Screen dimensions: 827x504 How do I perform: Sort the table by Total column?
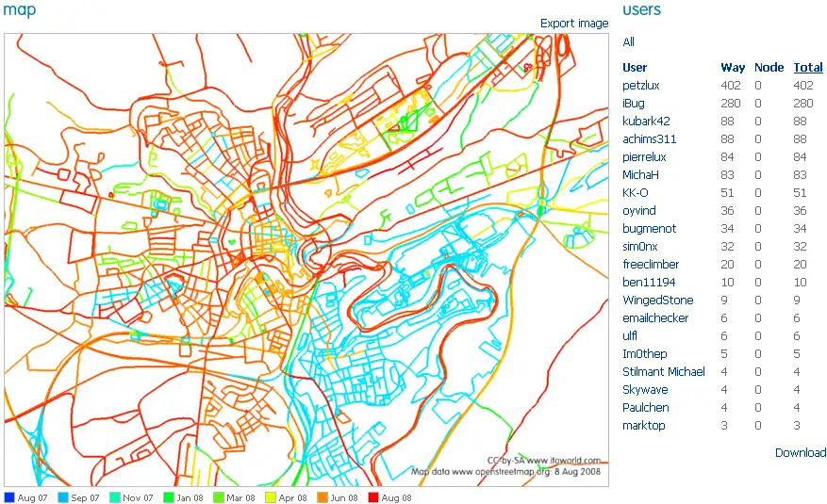(x=807, y=68)
